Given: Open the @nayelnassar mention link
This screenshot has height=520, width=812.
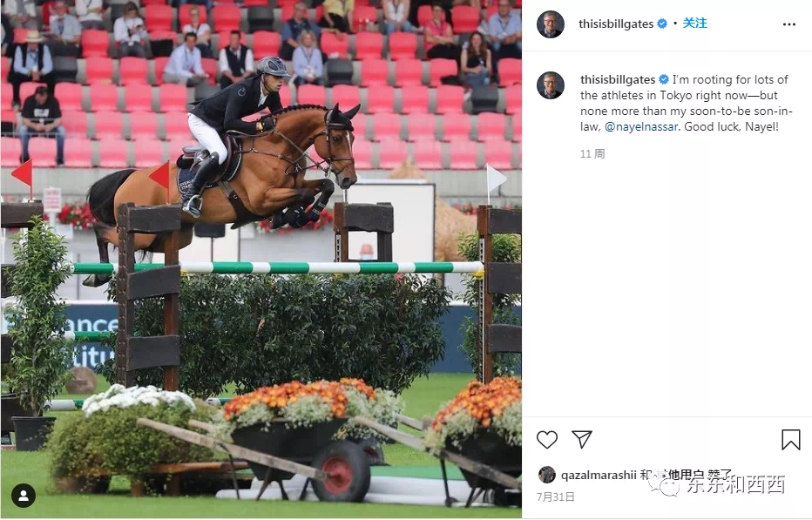Looking at the screenshot, I should click(641, 127).
